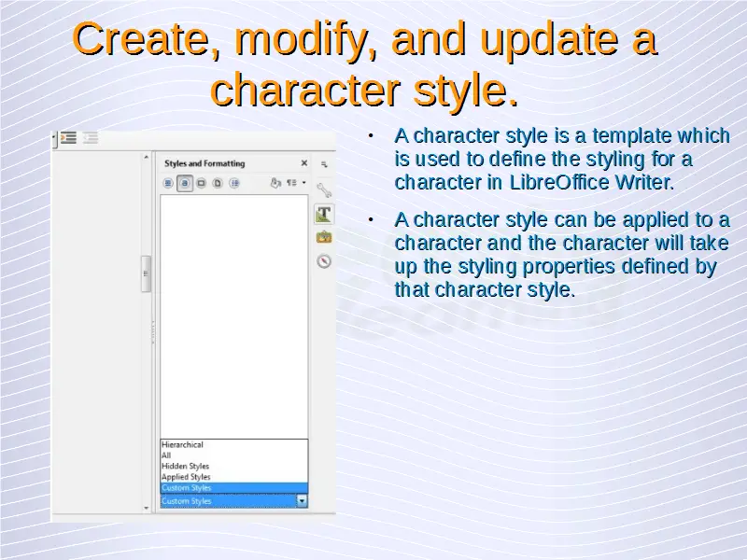Click the sidebar hide handle on divider

[146, 274]
